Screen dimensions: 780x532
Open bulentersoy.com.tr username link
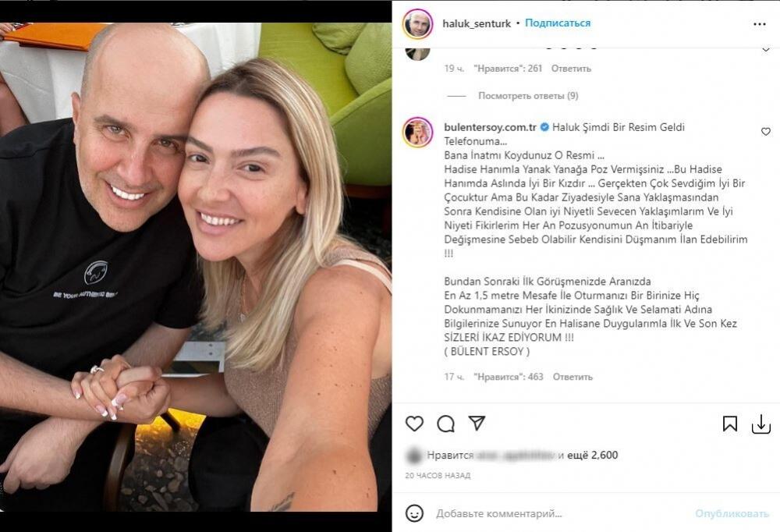(490, 127)
